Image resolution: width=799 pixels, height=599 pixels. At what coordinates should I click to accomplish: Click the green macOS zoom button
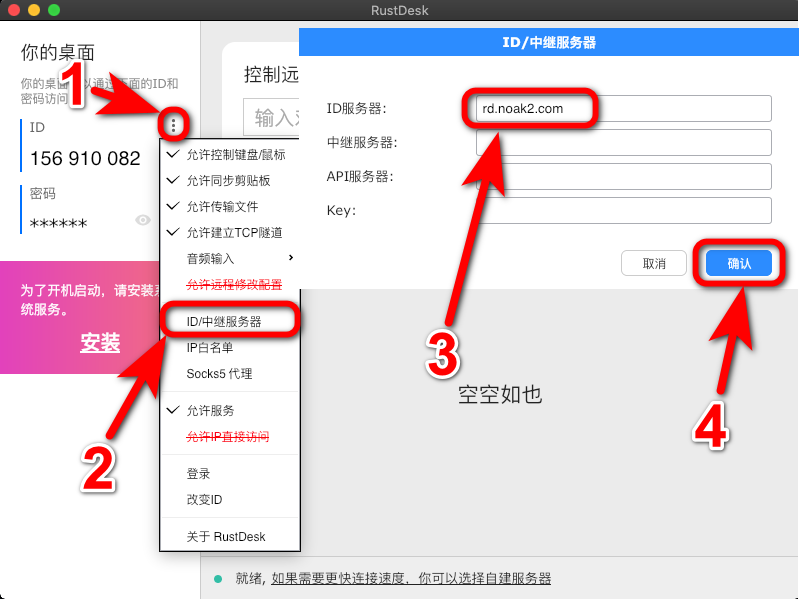point(54,10)
